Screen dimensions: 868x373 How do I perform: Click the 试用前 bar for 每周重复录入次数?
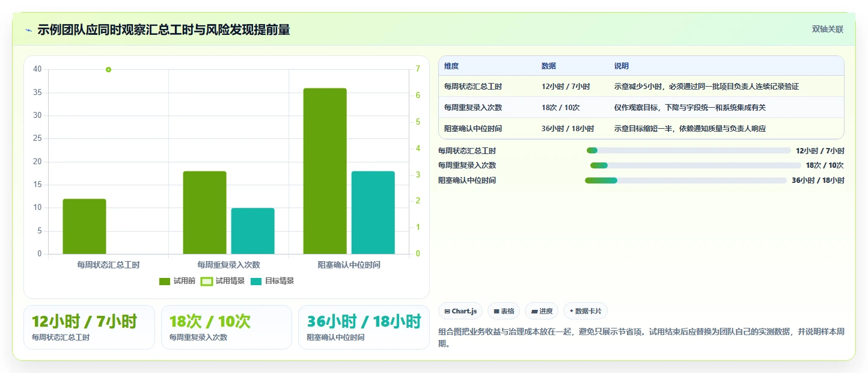coord(204,212)
